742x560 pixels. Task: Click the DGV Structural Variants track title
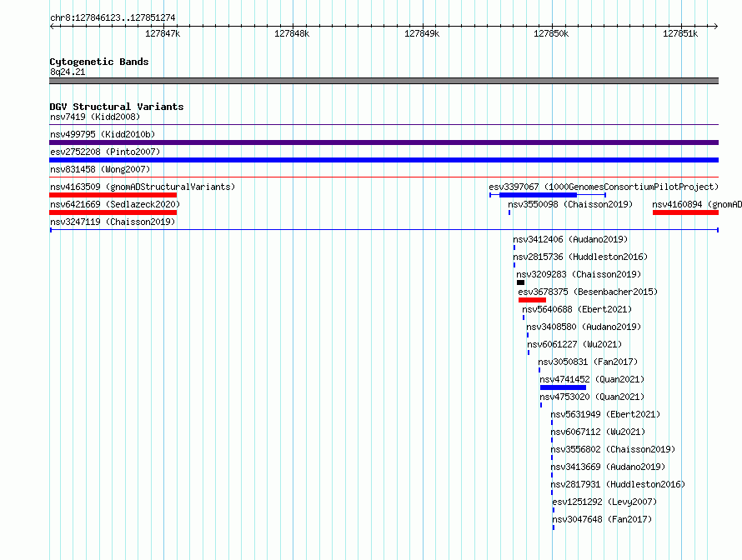[x=117, y=107]
